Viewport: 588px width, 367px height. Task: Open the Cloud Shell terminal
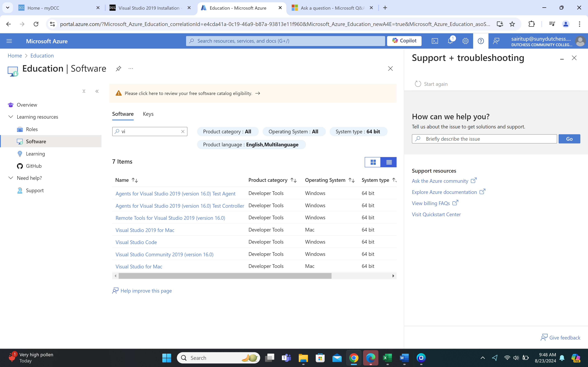435,41
